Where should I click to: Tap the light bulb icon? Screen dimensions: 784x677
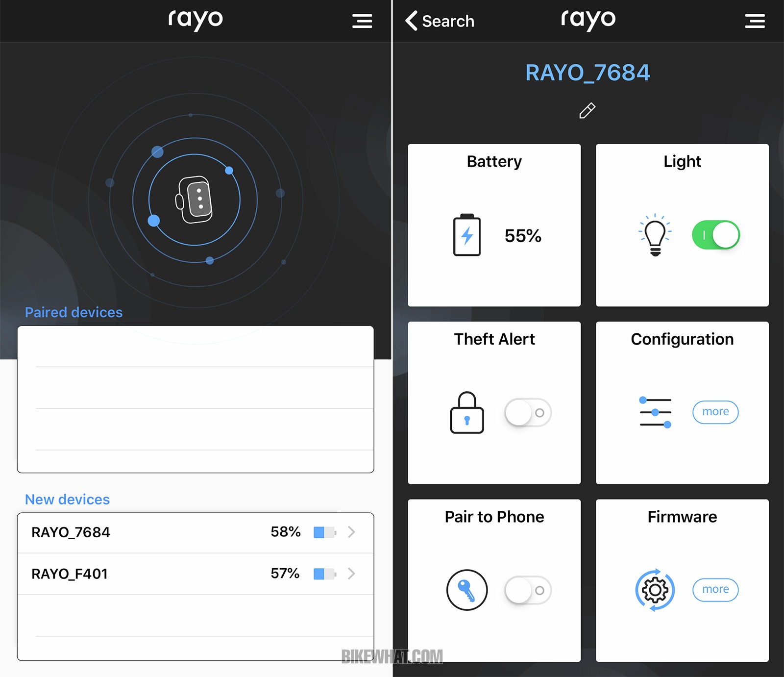pyautogui.click(x=655, y=235)
